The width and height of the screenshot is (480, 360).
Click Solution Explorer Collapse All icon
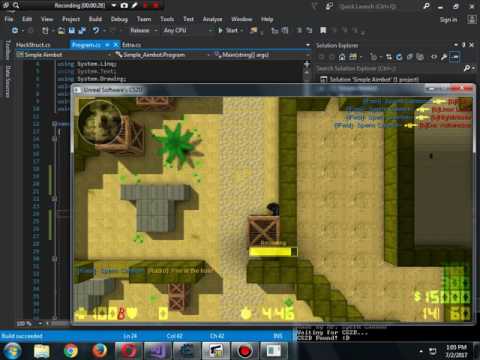coord(410,57)
